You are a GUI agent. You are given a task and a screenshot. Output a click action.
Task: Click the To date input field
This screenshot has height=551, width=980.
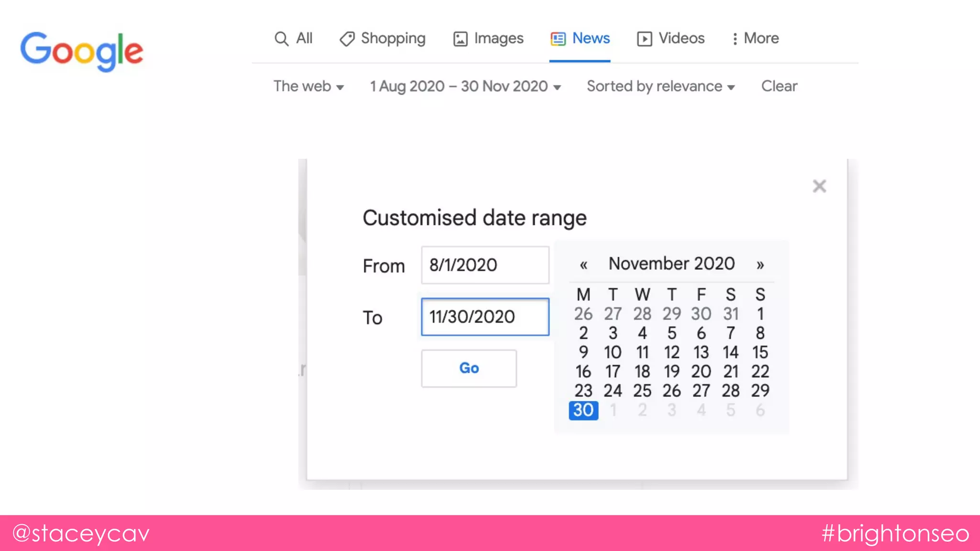click(485, 317)
